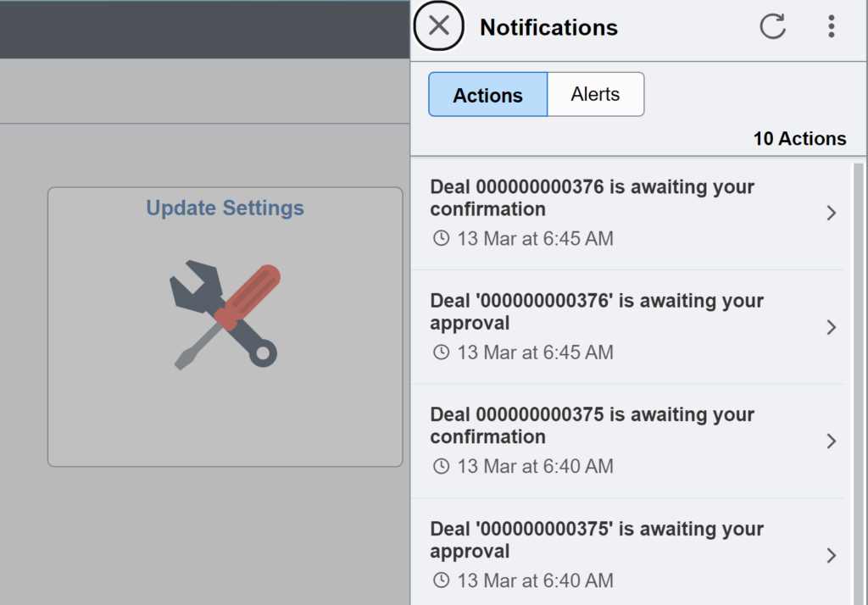Expand chevron for Deal '000000000376' approval
868x605 pixels.
tap(831, 327)
